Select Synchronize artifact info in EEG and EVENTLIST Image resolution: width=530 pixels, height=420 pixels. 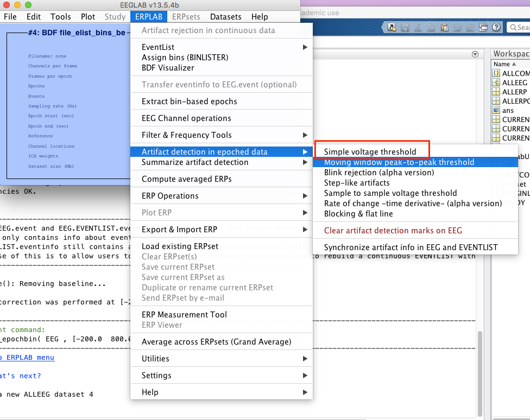415,247
